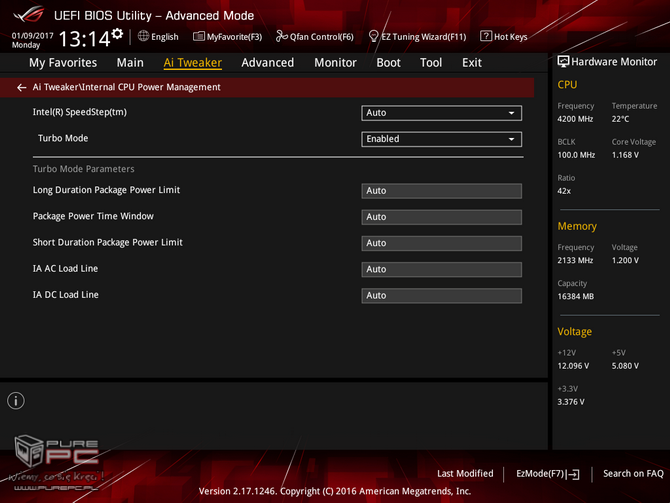Click the back arrow to Ai Tweaker

(x=21, y=87)
